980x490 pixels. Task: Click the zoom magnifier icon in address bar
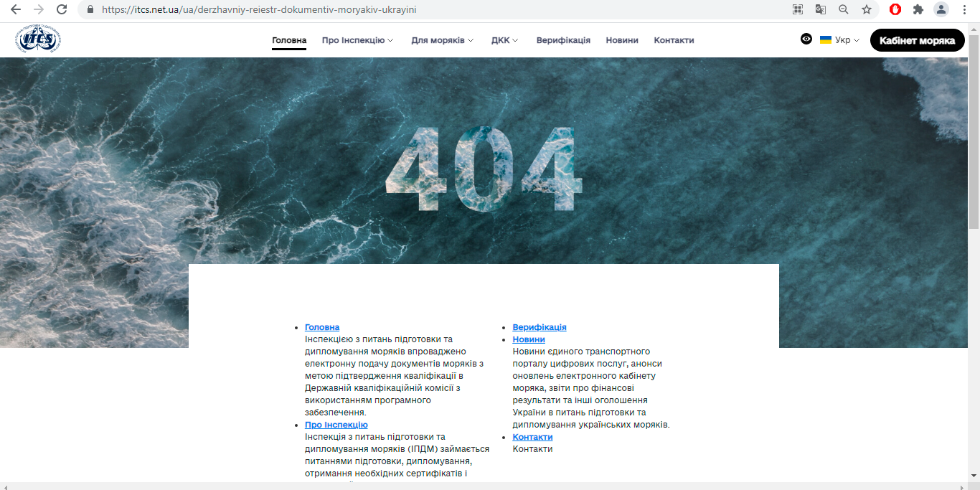843,9
